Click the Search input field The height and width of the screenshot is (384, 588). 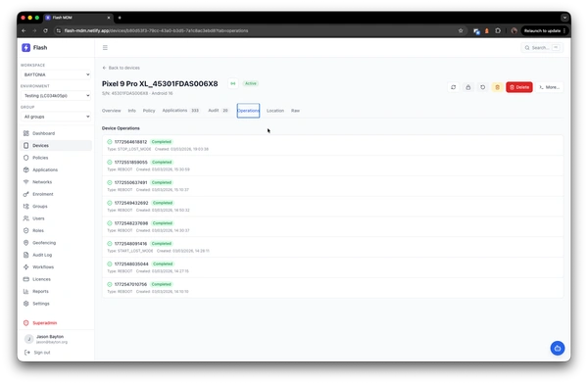click(542, 48)
